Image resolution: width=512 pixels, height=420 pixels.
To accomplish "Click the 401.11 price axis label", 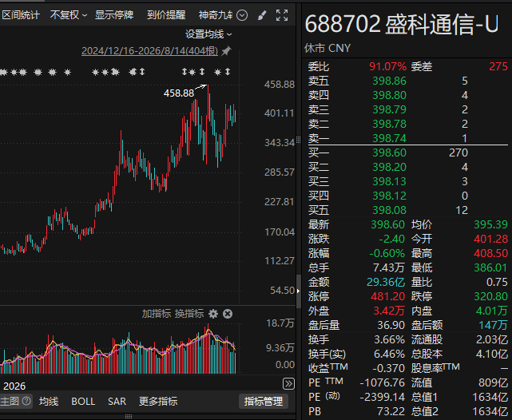I will [280, 113].
